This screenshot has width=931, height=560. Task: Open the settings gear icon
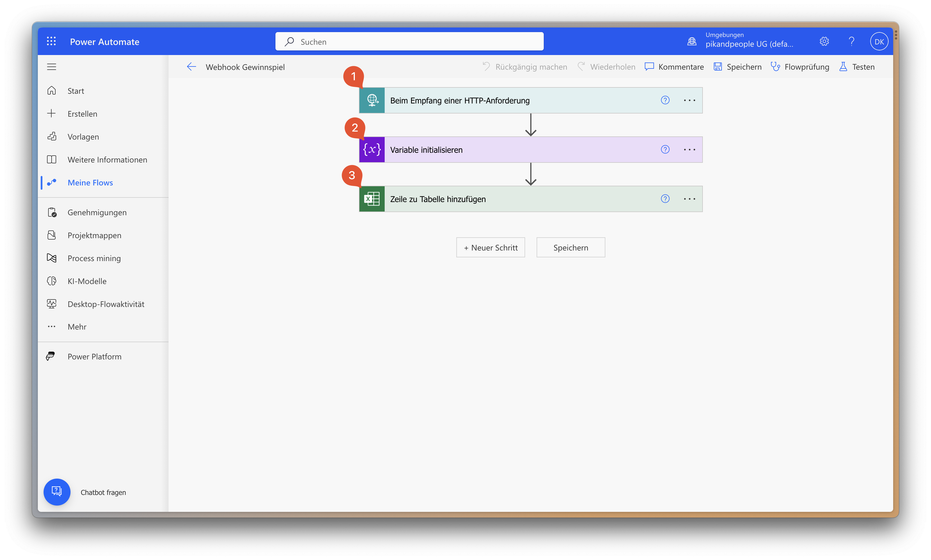click(824, 42)
